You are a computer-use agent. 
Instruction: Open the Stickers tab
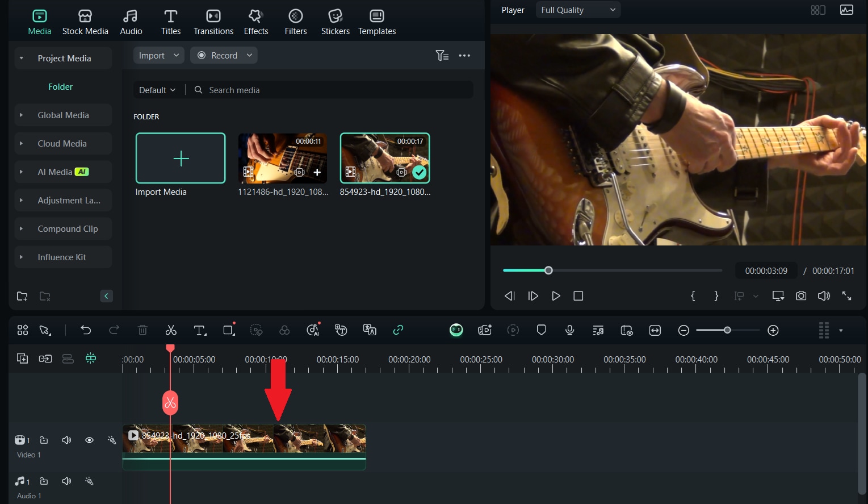coord(336,22)
